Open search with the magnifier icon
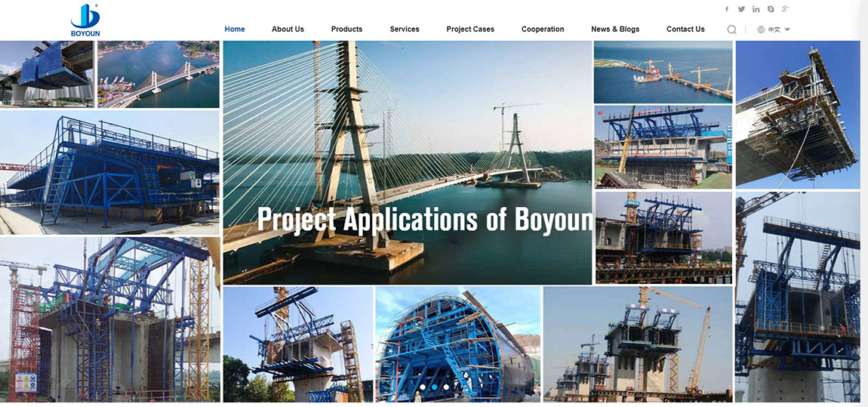Image resolution: width=868 pixels, height=407 pixels. pyautogui.click(x=731, y=29)
